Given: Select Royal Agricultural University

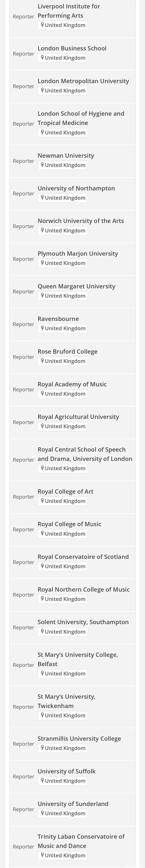Looking at the screenshot, I should pyautogui.click(x=78, y=417).
